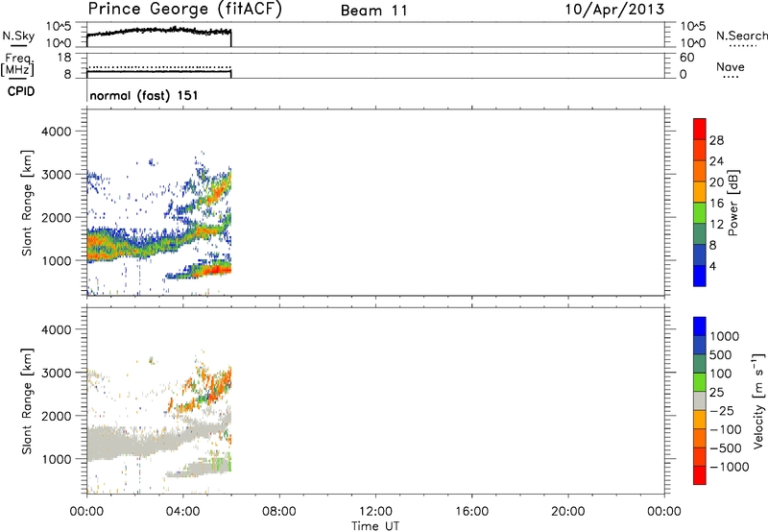The height and width of the screenshot is (532, 768).
Task: Select the light green 25–100 velocity swatch
Action: click(x=700, y=382)
